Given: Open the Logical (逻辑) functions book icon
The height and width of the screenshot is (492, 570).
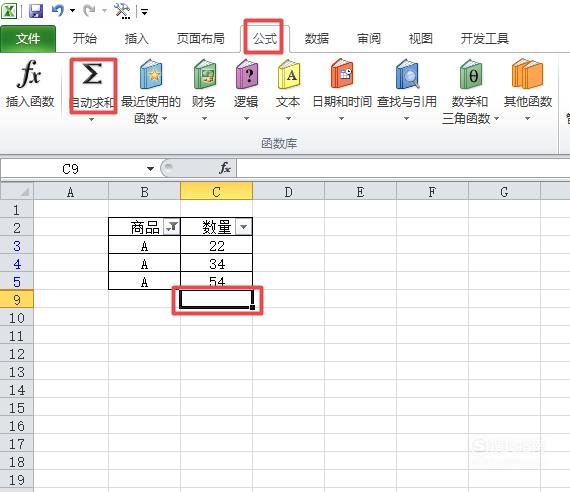Looking at the screenshot, I should pos(246,74).
